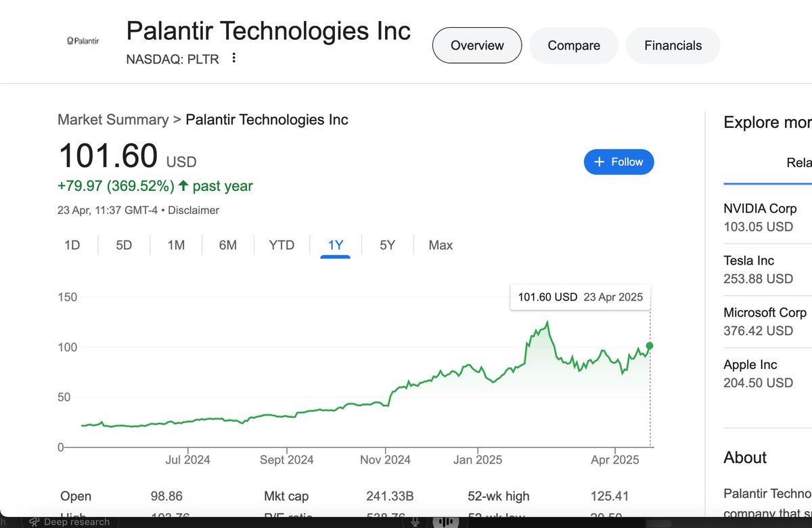Click the green dot at chart's latest price
The width and height of the screenshot is (812, 528).
point(650,346)
